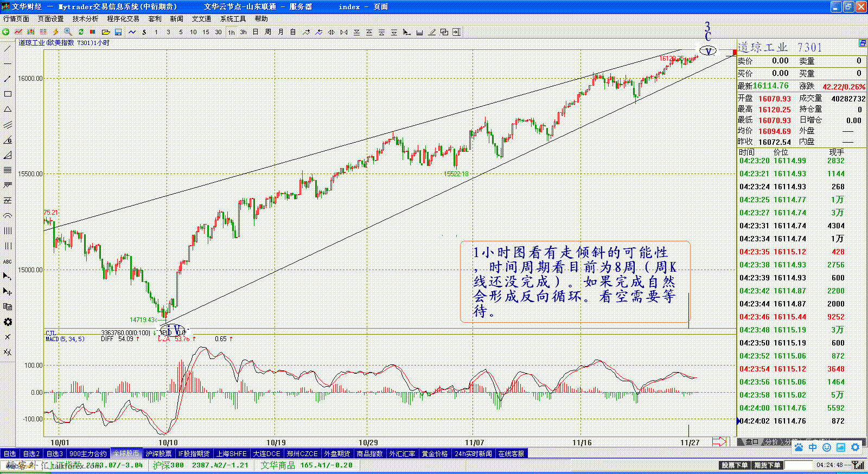Select the ABC text annotation tool
Screen dimensions: 868x474
click(x=8, y=261)
